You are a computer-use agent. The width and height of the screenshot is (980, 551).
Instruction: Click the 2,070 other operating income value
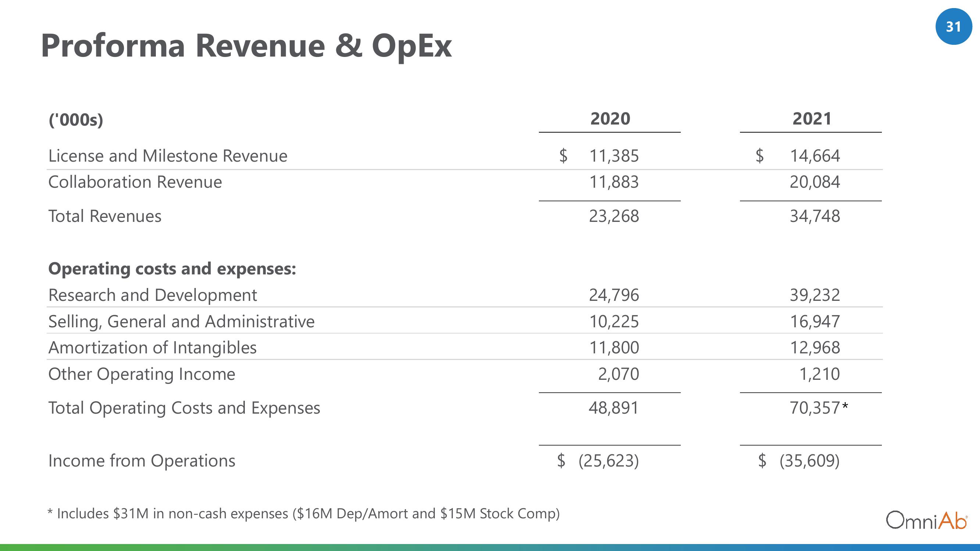click(x=619, y=374)
